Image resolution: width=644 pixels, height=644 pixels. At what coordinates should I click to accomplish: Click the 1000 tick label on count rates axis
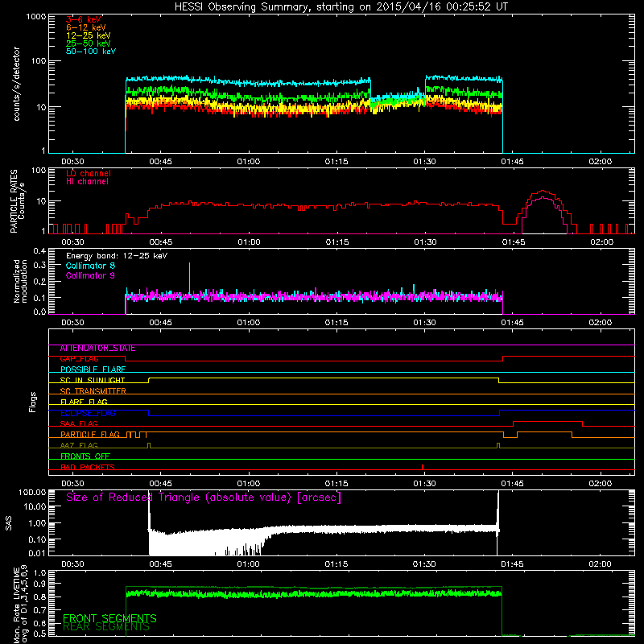pos(35,17)
